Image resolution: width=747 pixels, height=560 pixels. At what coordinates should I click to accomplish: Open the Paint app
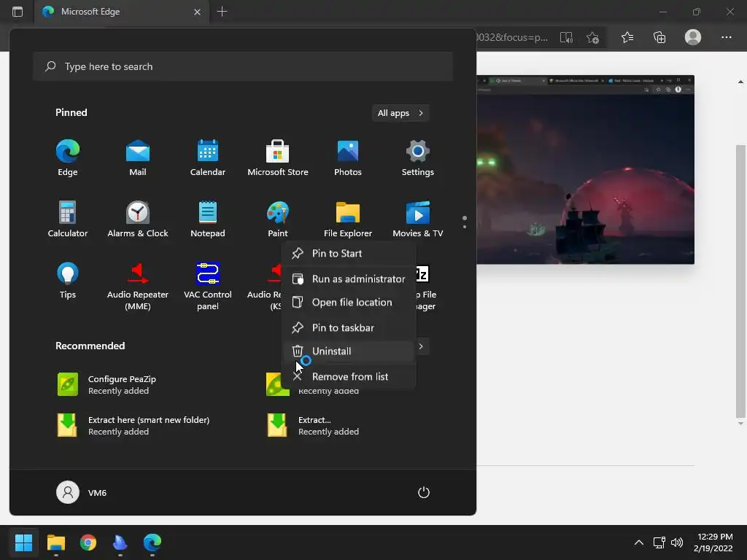click(x=278, y=219)
